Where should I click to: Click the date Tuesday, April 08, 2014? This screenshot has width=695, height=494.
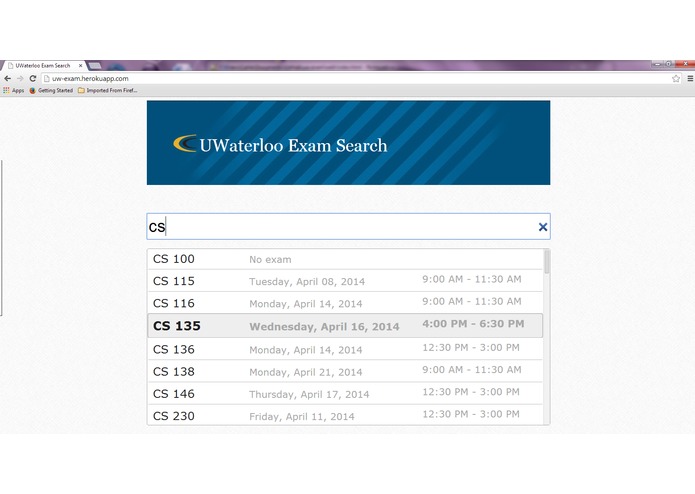[307, 282]
